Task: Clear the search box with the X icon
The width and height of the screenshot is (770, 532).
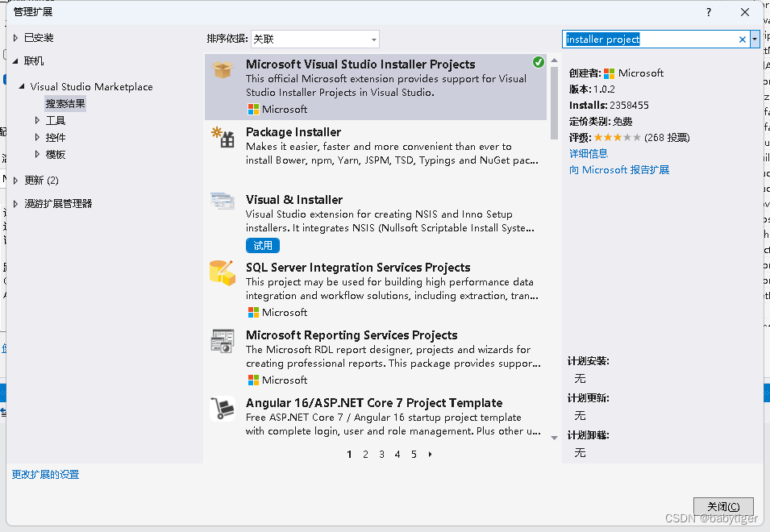Action: click(x=742, y=39)
